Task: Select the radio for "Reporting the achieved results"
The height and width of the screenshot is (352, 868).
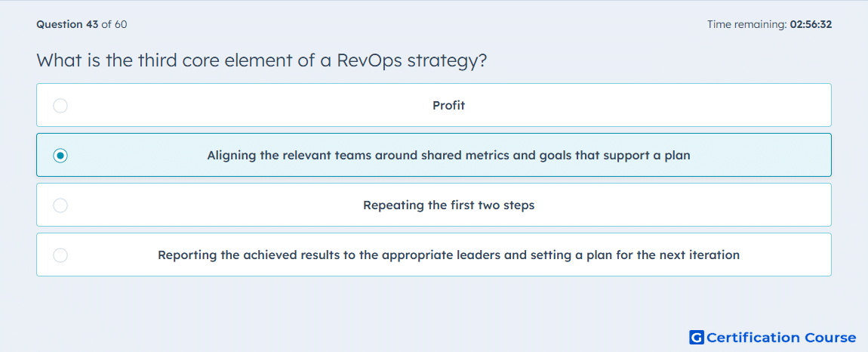Action: tap(60, 255)
